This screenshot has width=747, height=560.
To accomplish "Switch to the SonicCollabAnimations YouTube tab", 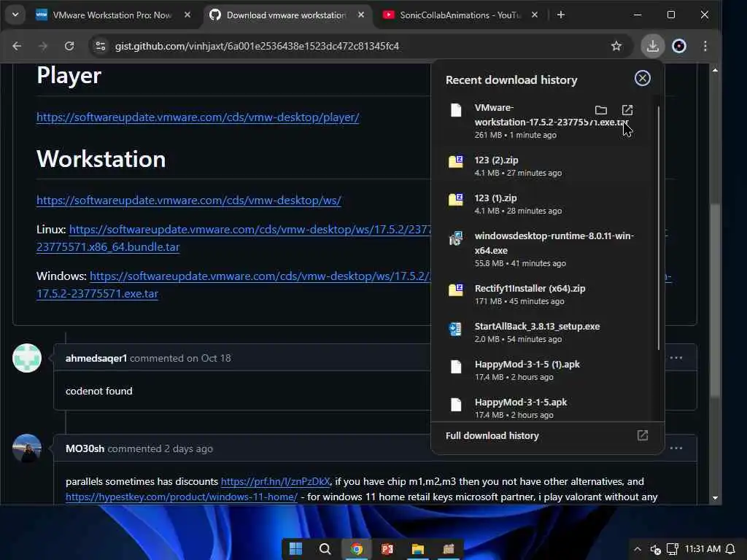I will (x=460, y=15).
